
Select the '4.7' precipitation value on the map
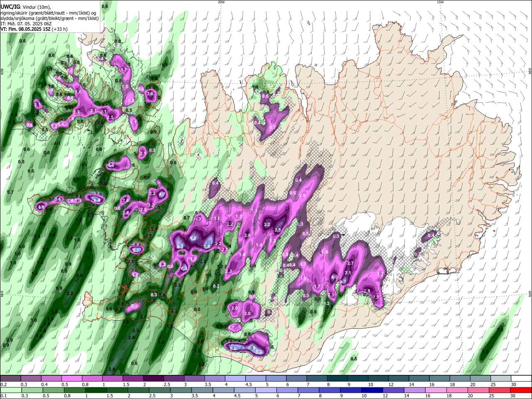[x=162, y=194]
